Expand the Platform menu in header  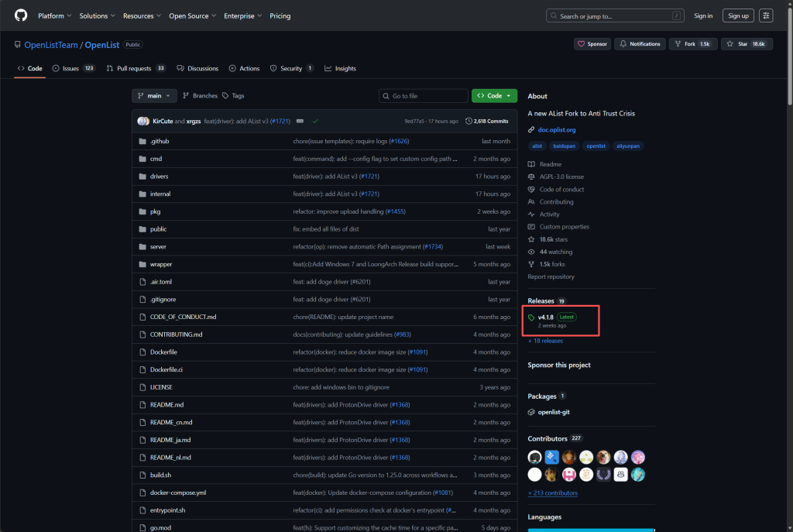point(54,15)
